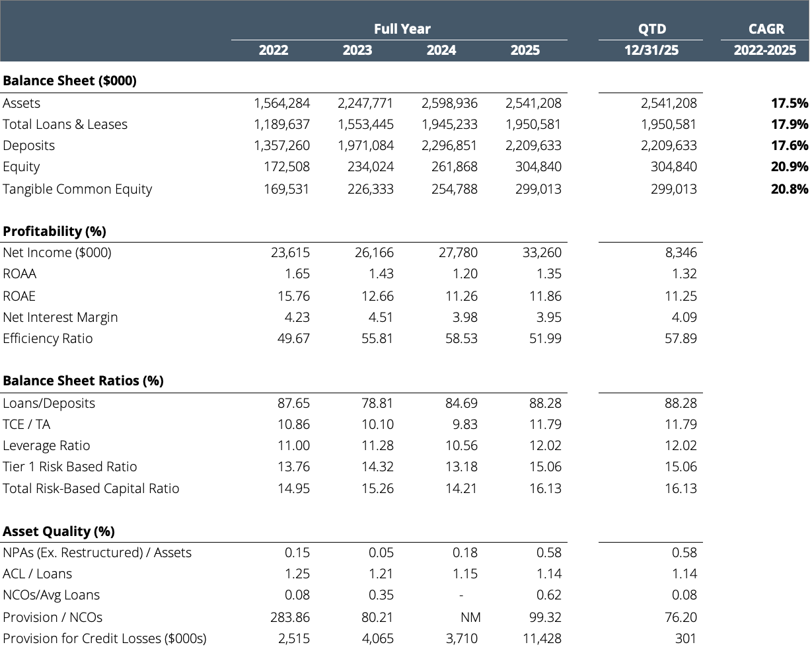
Task: Select the 2023 full year column header
Action: [357, 50]
